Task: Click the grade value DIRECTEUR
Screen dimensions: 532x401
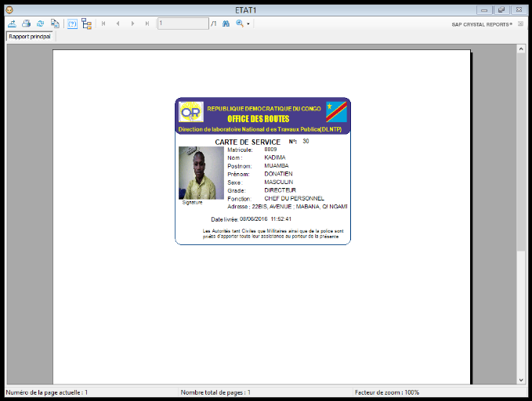Action: point(280,190)
